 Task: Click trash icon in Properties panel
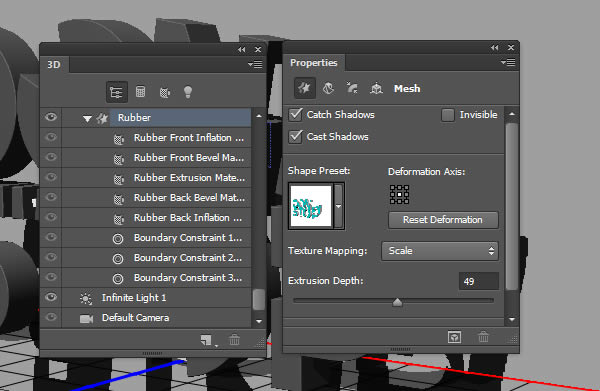[x=483, y=337]
